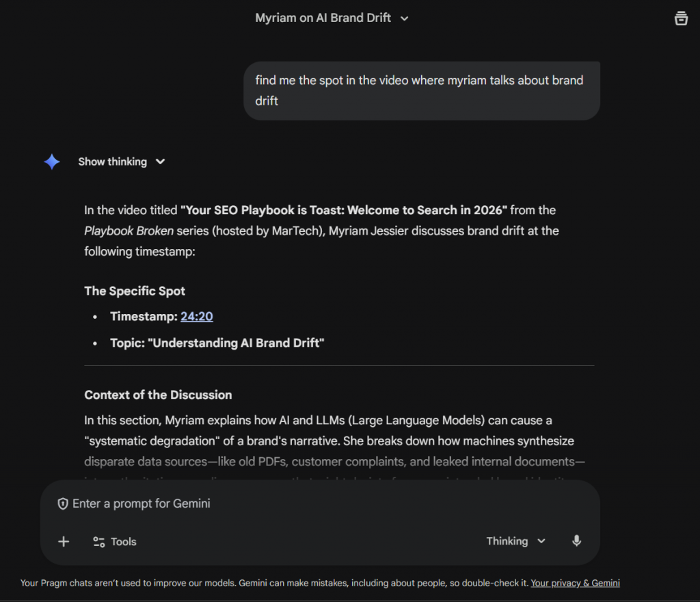This screenshot has width=700, height=602.
Task: Click the plus icon to add files
Action: [x=64, y=542]
